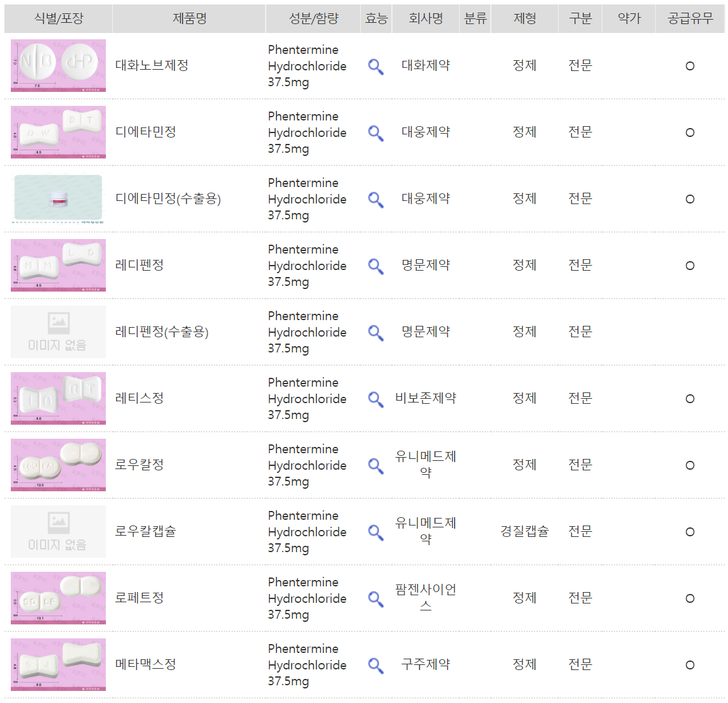Open product 메타맥스정
728x703 pixels.
(x=146, y=664)
